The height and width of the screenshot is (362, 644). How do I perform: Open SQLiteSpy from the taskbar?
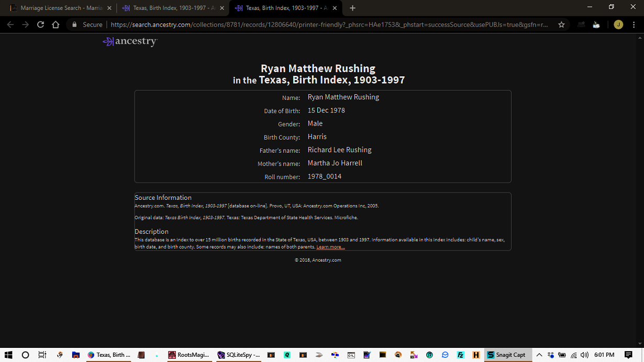tap(239, 355)
